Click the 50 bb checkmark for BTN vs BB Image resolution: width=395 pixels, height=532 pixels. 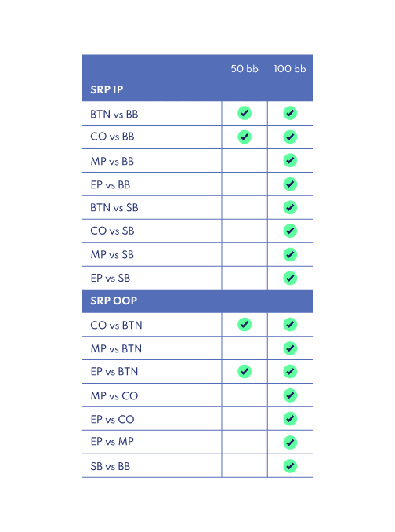pos(245,113)
